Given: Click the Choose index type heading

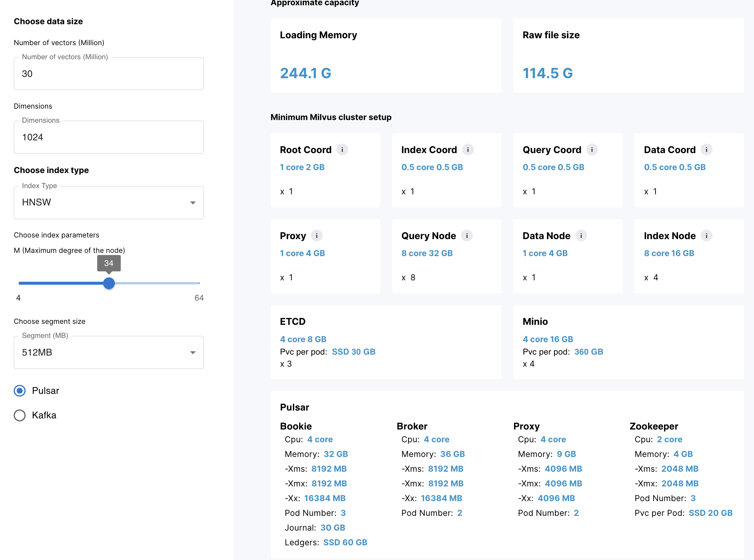Looking at the screenshot, I should (51, 170).
